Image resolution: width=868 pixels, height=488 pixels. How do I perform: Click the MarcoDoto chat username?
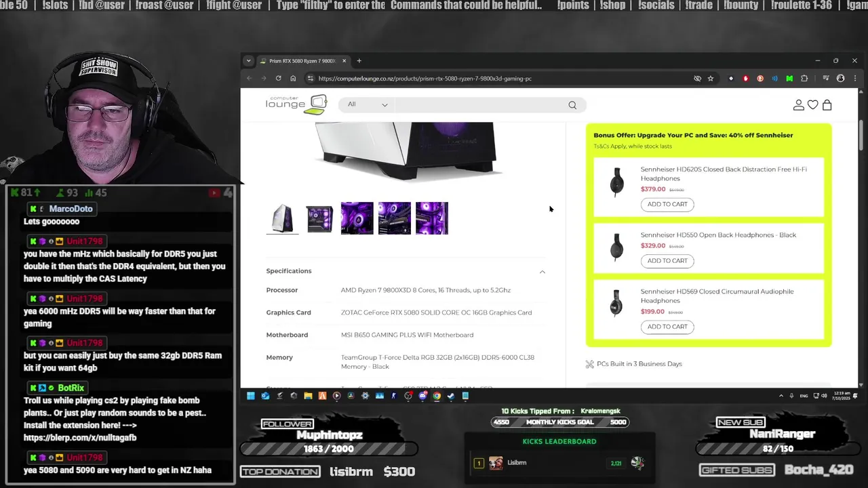click(71, 209)
